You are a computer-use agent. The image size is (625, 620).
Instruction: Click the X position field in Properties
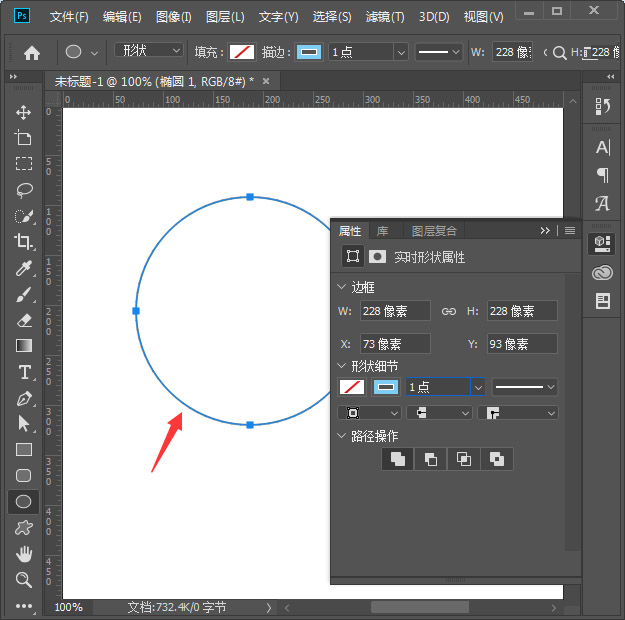click(x=394, y=344)
